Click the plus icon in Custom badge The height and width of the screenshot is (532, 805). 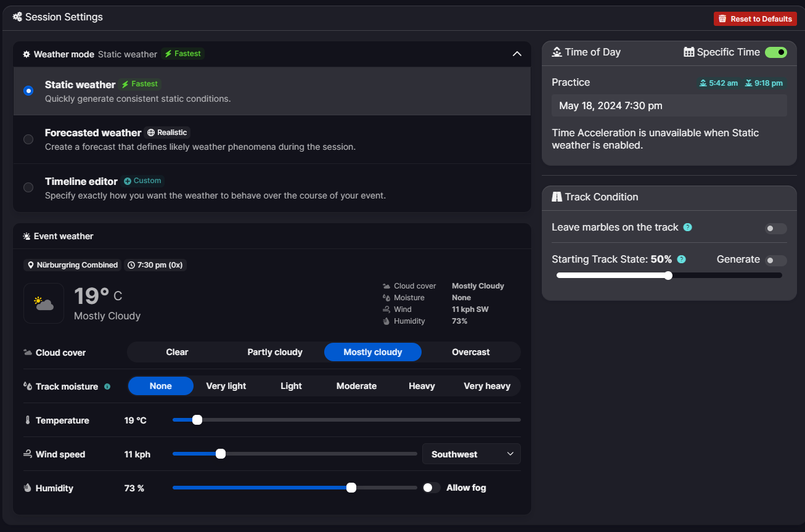(128, 181)
